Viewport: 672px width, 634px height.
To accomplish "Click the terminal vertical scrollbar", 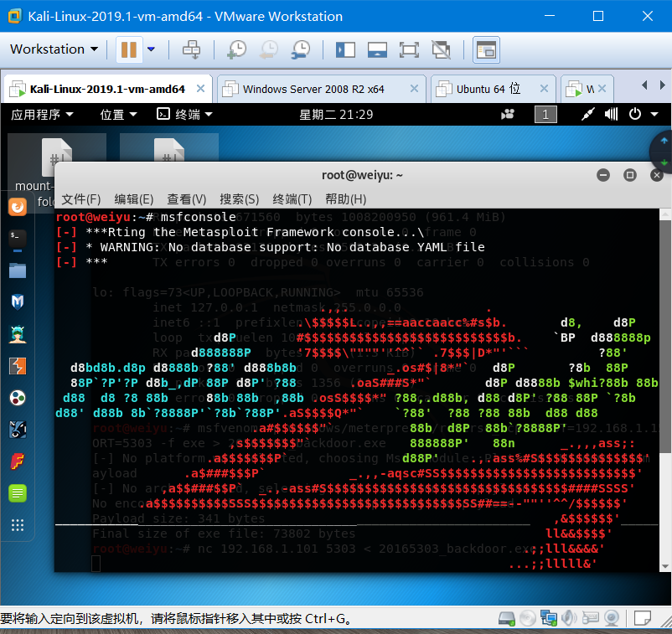I will point(665,337).
